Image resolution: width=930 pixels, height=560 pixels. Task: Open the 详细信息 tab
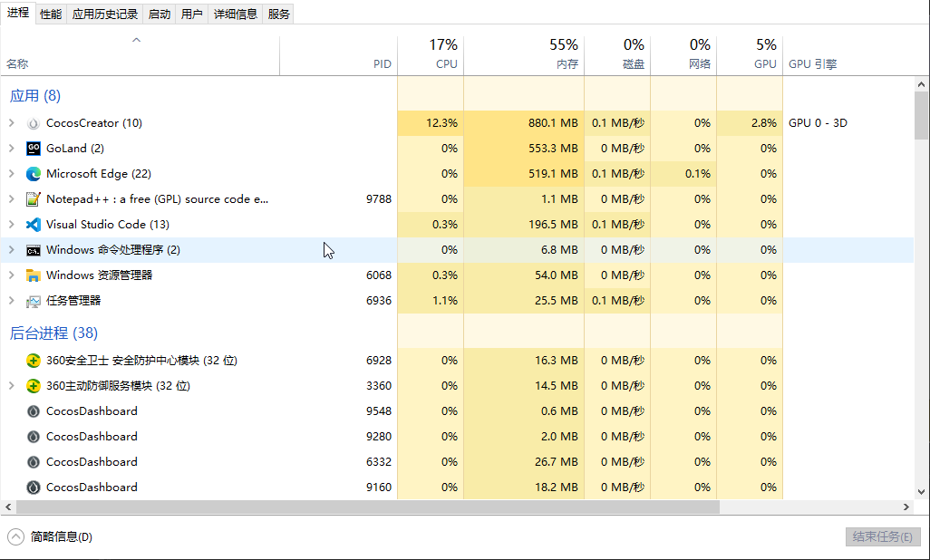pyautogui.click(x=236, y=14)
